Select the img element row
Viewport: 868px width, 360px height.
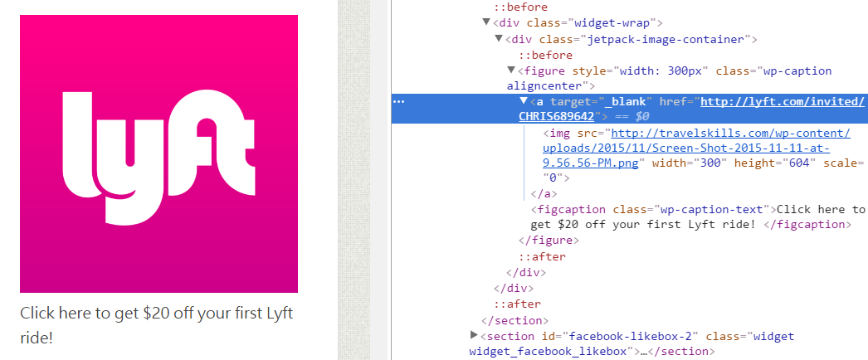[x=703, y=155]
